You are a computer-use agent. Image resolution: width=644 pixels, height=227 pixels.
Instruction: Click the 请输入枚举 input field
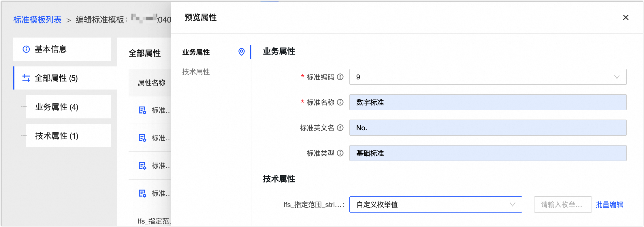pos(562,205)
